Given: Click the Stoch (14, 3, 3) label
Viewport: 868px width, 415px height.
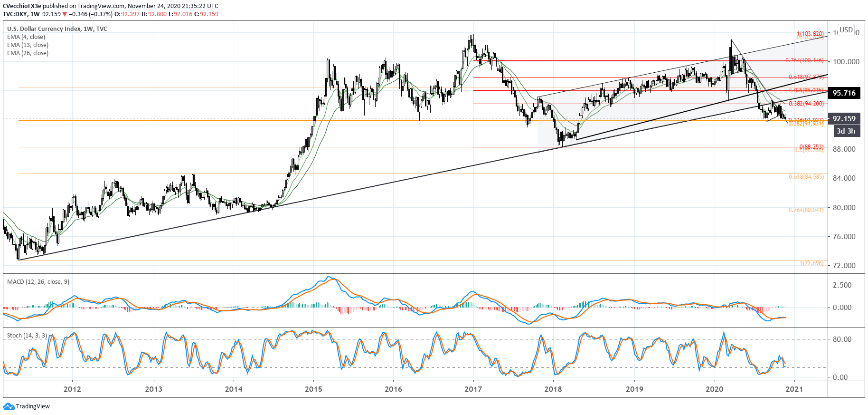Looking at the screenshot, I should point(27,336).
